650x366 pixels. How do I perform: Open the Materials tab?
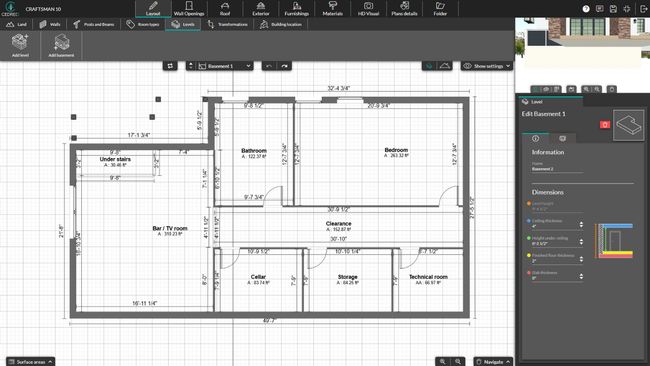[x=332, y=9]
